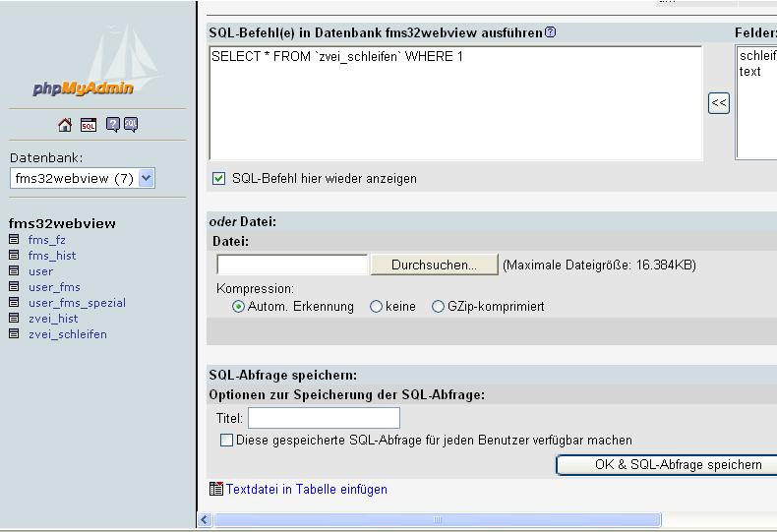
Task: Select 'Autom. Erkennung' compression option
Action: tap(238, 307)
